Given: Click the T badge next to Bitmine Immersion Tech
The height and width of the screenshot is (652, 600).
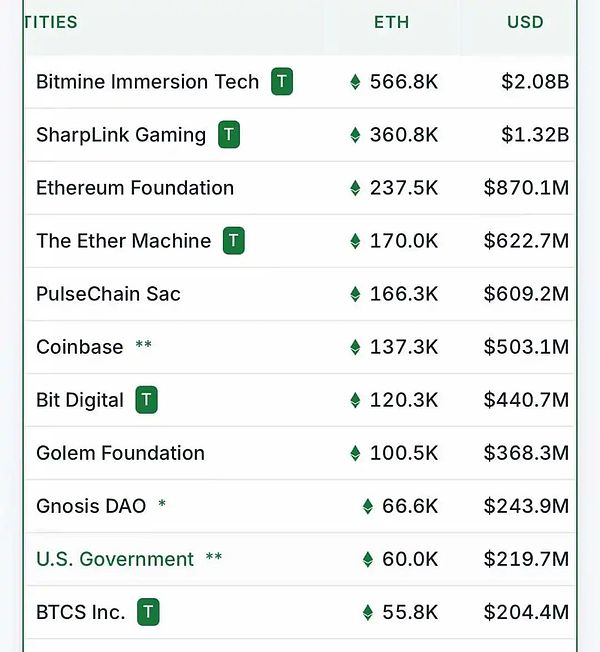Looking at the screenshot, I should (x=282, y=82).
